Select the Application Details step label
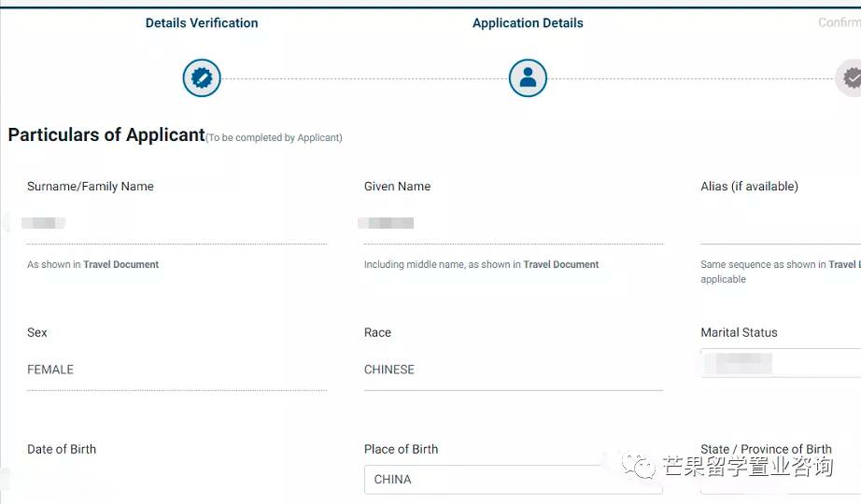 pyautogui.click(x=528, y=23)
